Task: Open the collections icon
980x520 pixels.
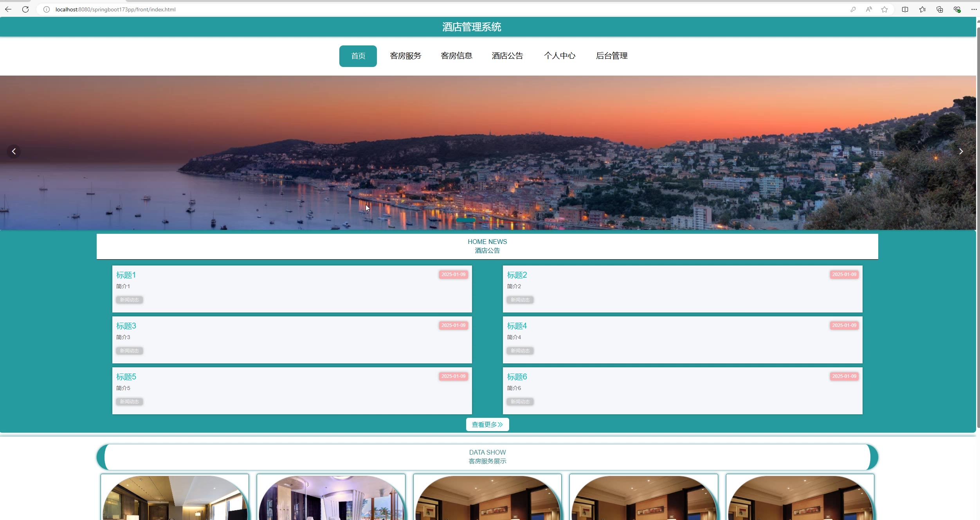Action: (940, 9)
